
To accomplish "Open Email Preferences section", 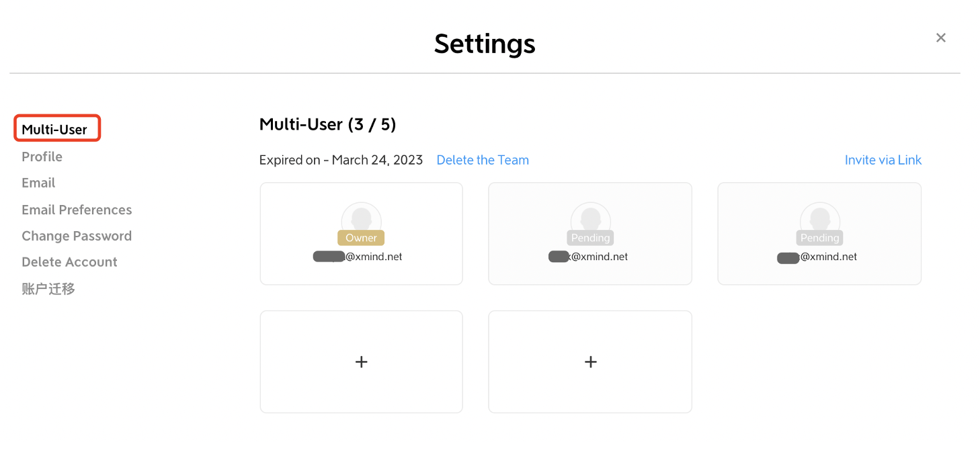I will click(x=77, y=210).
